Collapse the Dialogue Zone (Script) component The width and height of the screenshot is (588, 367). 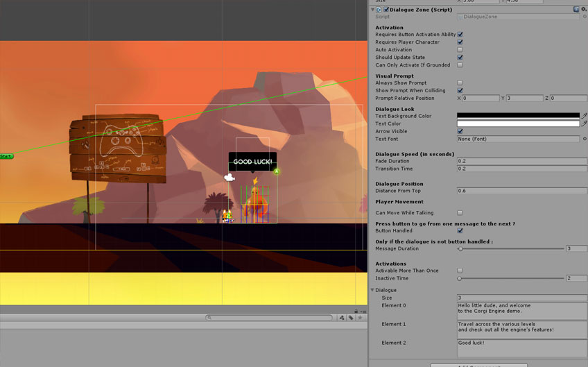pyautogui.click(x=372, y=10)
